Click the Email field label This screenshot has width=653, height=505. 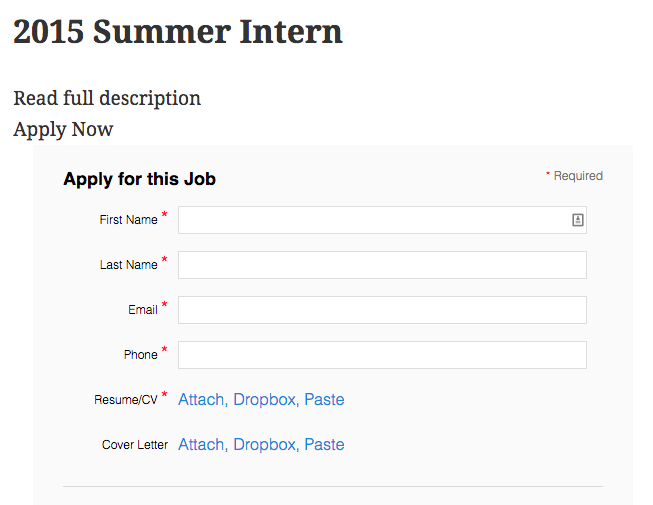click(x=143, y=310)
